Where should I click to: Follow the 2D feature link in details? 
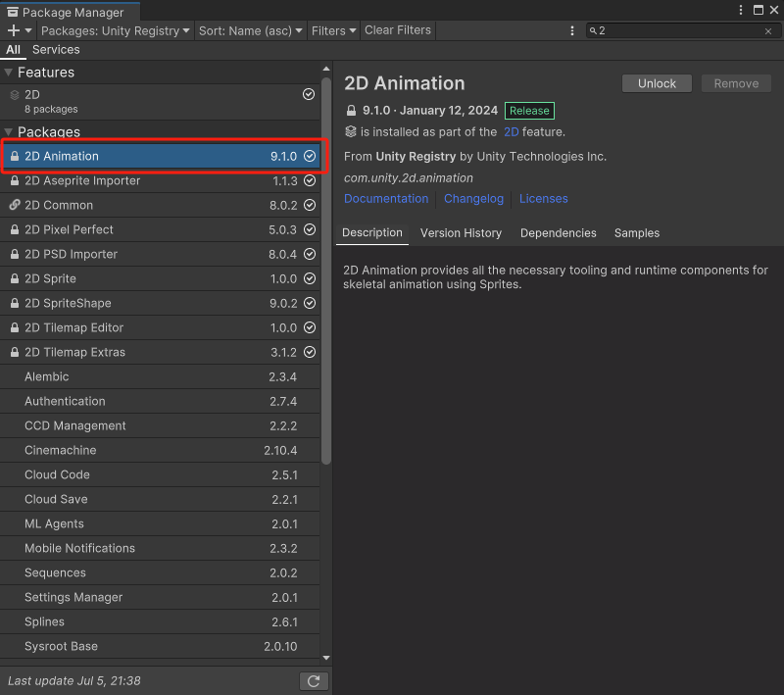pos(511,132)
